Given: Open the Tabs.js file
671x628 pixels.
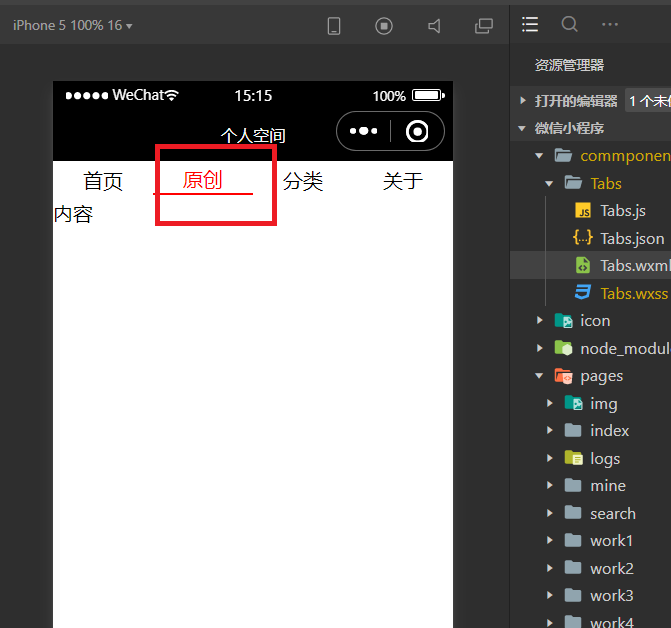Looking at the screenshot, I should (623, 211).
